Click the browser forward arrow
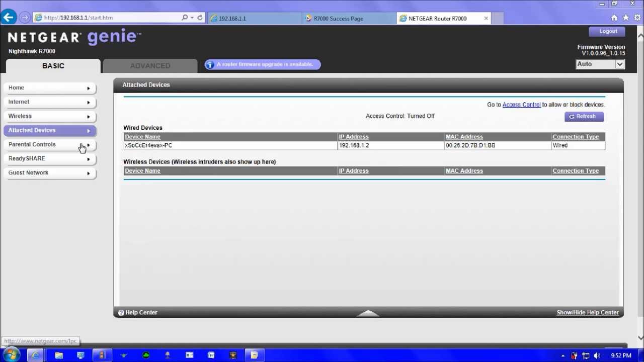 pyautogui.click(x=25, y=18)
